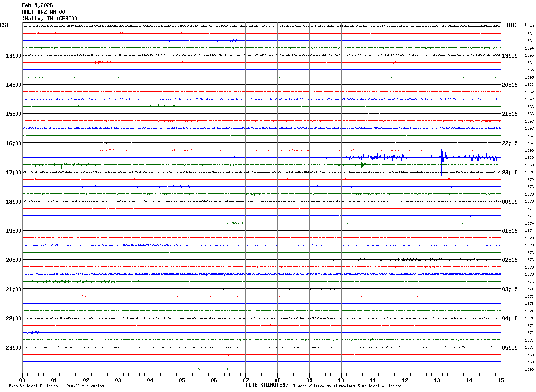Click the "TIME (MINUTES)" axis title

267,385
